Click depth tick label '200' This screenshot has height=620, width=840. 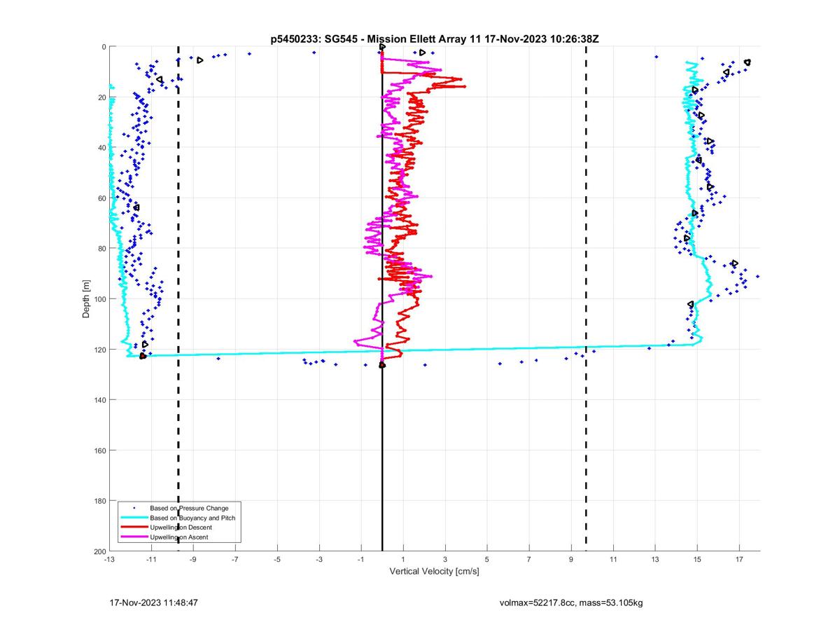click(99, 551)
